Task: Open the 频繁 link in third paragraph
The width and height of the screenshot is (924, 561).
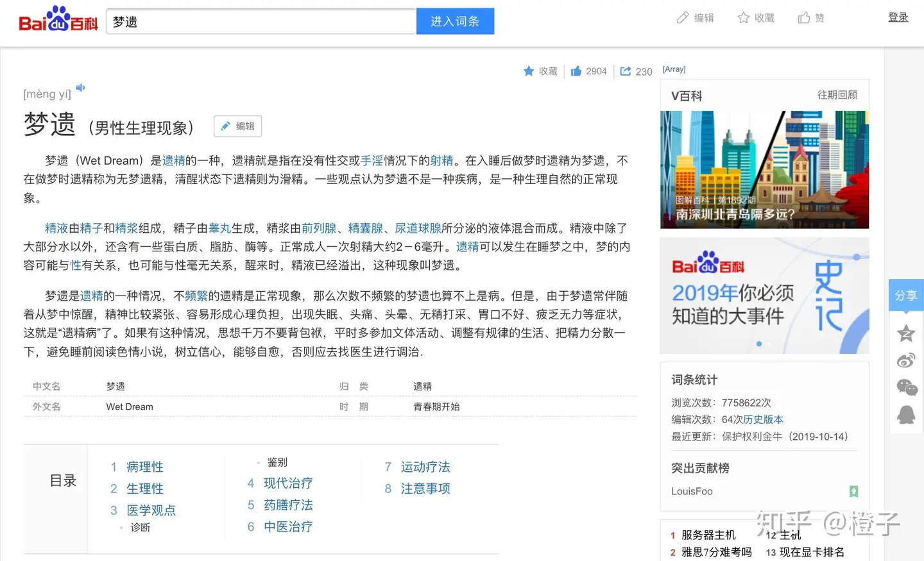Action: (196, 296)
